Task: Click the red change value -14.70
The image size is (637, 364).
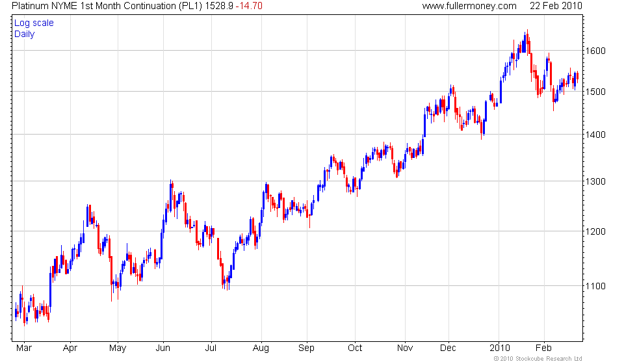Action: 249,6
